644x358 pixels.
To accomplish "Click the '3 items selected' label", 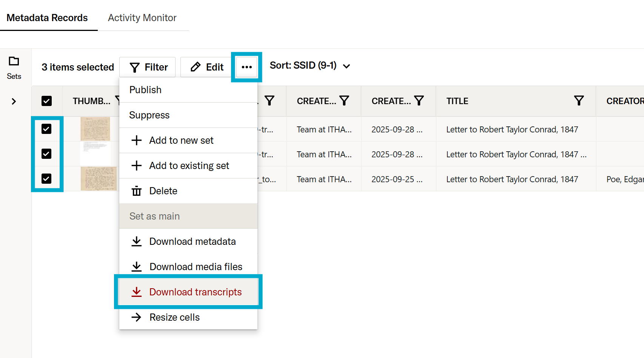I will point(78,67).
